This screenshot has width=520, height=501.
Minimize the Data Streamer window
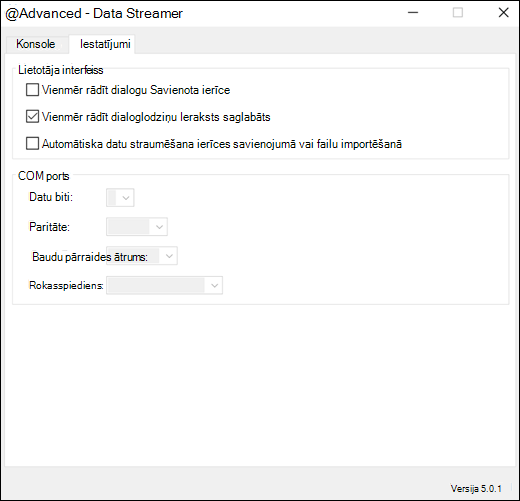click(413, 13)
